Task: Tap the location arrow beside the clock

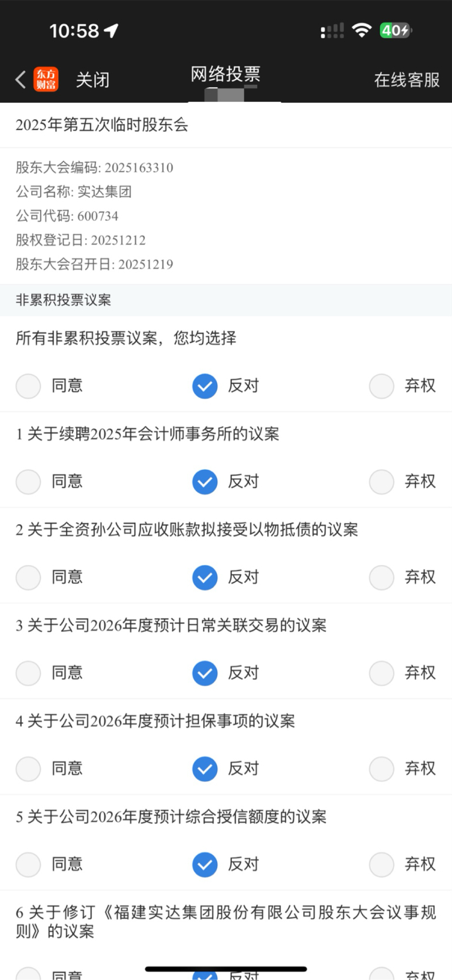Action: (111, 31)
